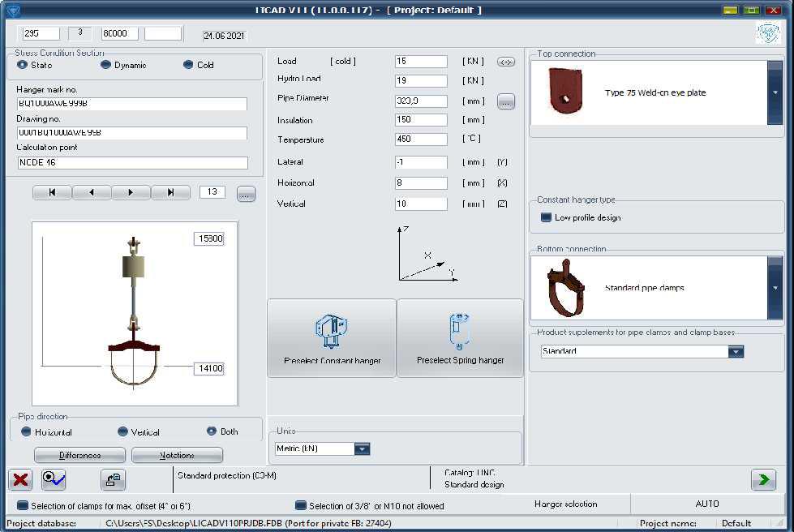The width and height of the screenshot is (794, 532).
Task: Click load swap arrows button
Action: click(506, 62)
